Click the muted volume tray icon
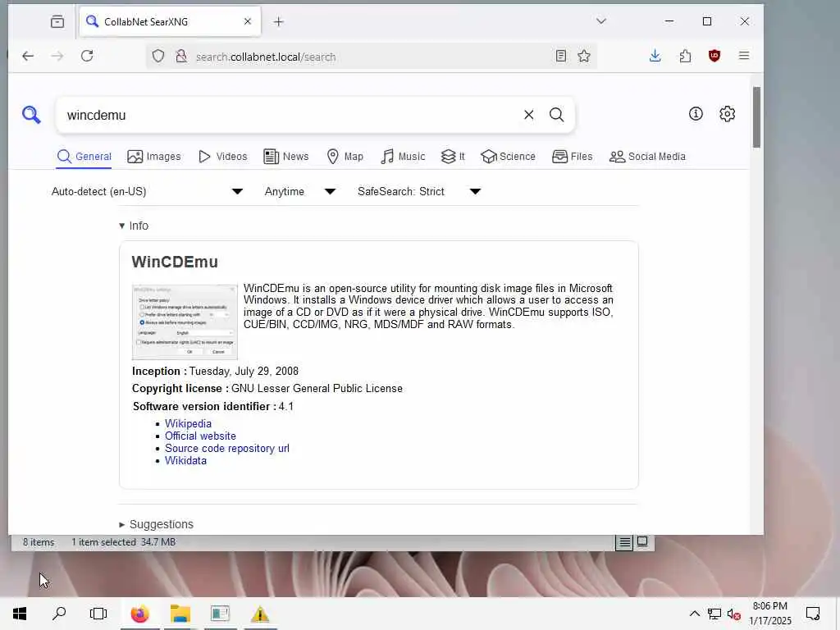The height and width of the screenshot is (630, 840). pyautogui.click(x=733, y=614)
